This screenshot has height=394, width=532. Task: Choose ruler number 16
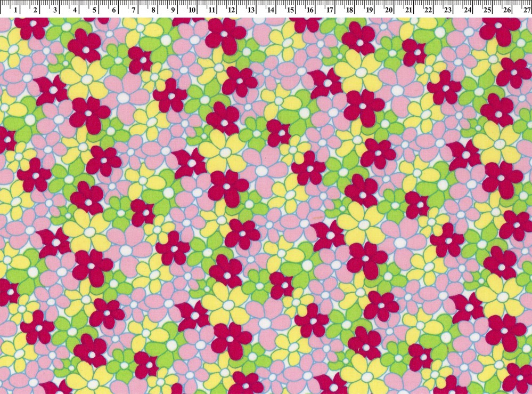point(310,10)
